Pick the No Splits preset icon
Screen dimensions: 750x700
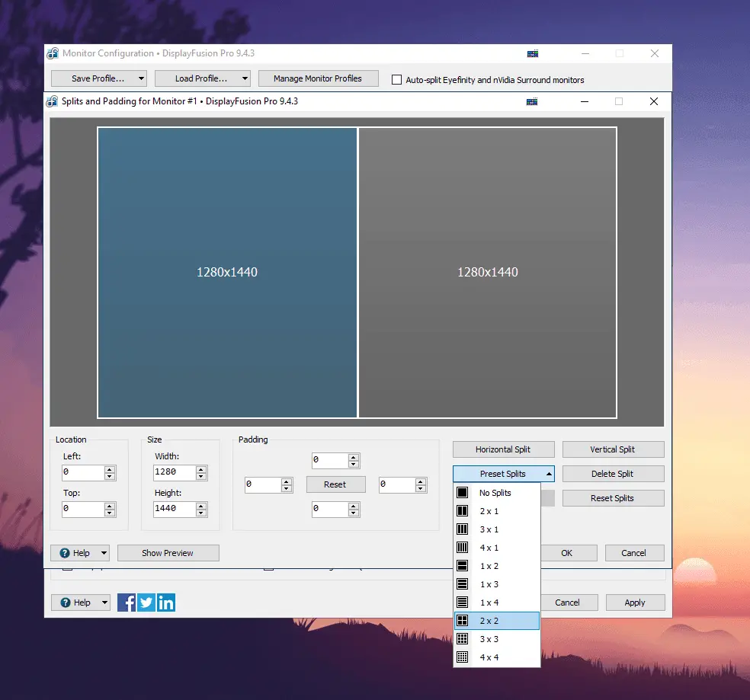click(x=462, y=493)
